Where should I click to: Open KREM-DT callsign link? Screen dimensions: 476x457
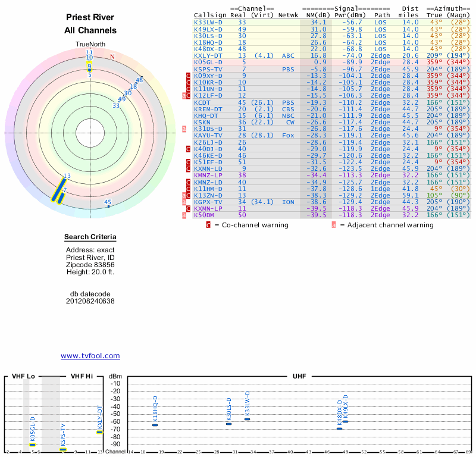(x=208, y=109)
